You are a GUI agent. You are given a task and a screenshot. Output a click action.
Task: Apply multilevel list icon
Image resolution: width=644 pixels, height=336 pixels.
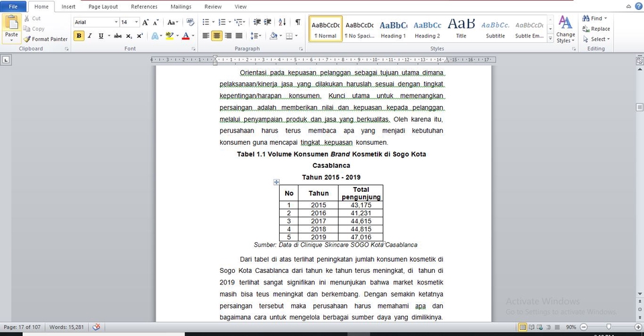pos(238,22)
